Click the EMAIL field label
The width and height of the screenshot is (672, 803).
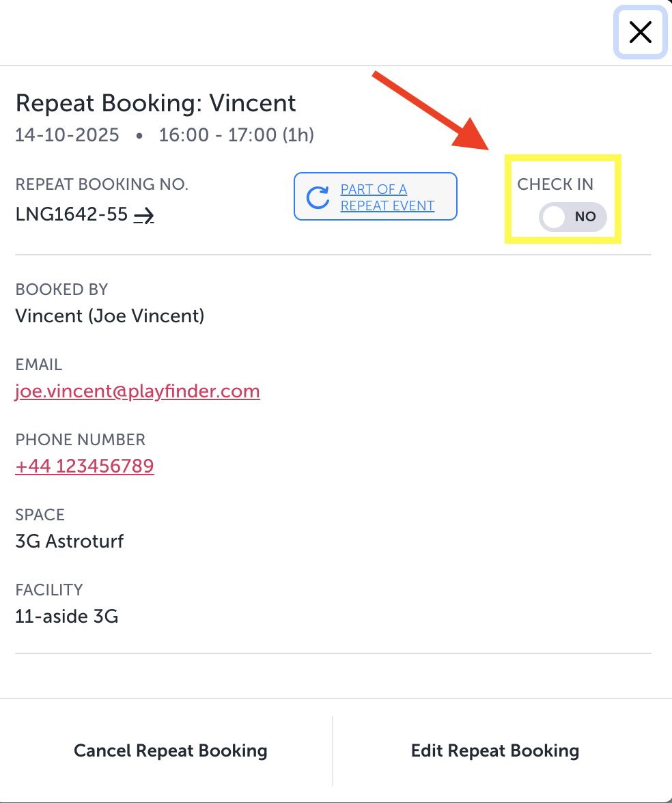point(39,365)
